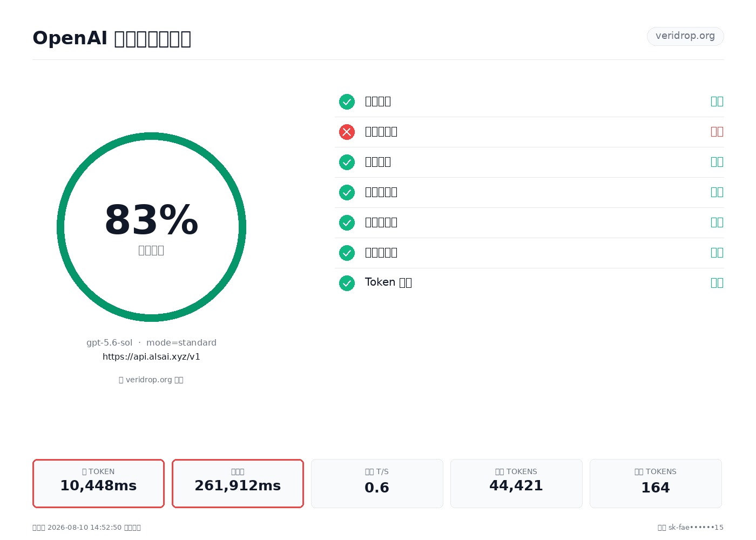Screen dimensions: 756x540
Task: Click the red status text of the failed check row
Action: pos(717,132)
